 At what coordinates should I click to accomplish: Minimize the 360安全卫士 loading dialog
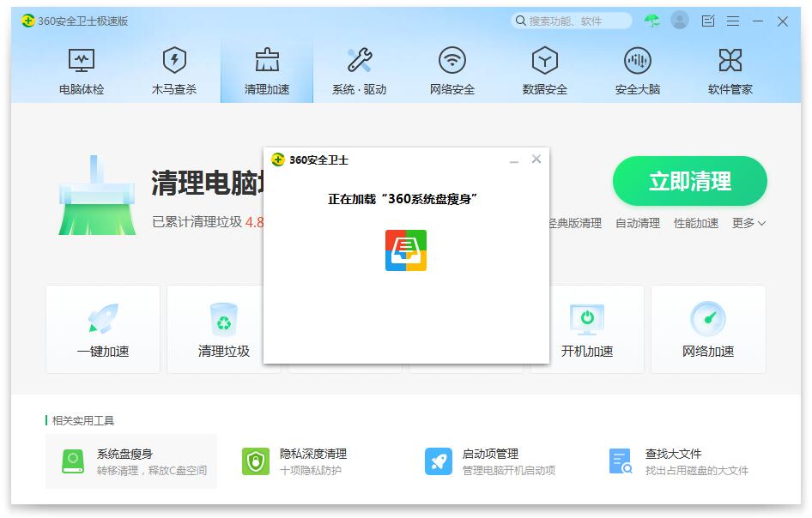click(x=513, y=161)
